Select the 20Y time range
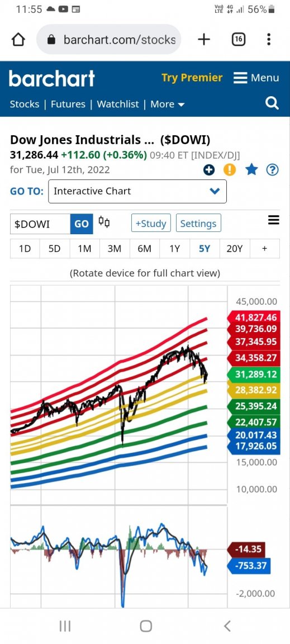 [x=235, y=248]
